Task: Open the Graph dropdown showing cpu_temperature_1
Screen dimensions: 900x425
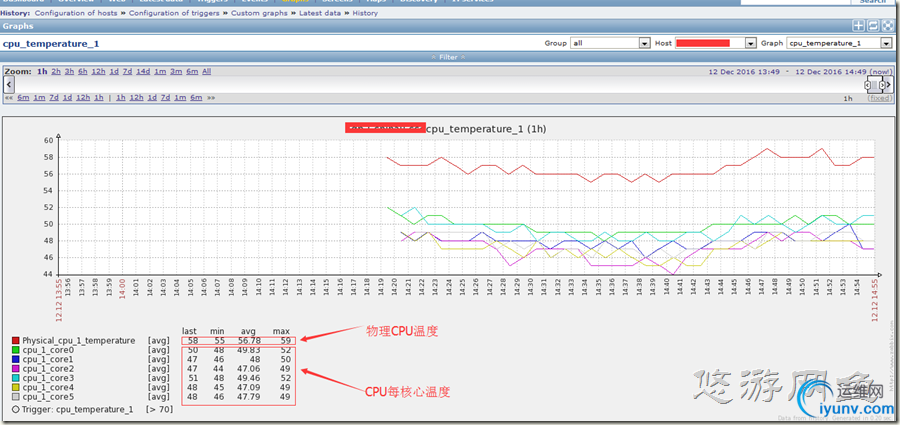Action: (x=839, y=43)
